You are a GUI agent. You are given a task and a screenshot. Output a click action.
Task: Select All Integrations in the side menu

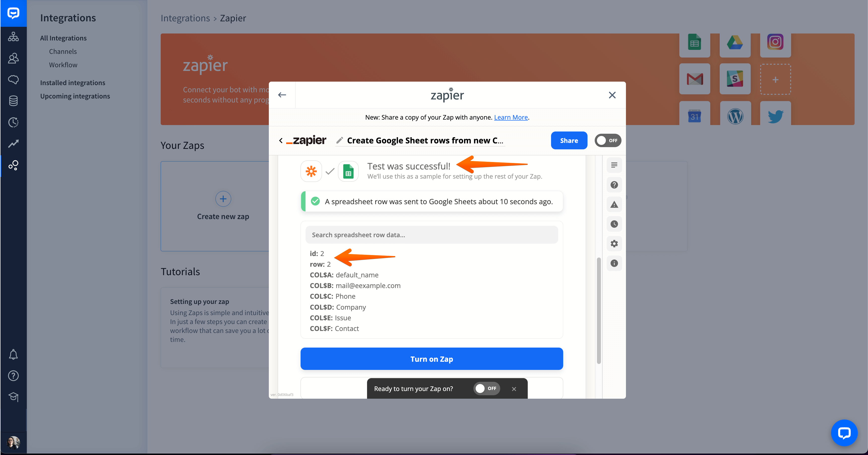point(63,38)
